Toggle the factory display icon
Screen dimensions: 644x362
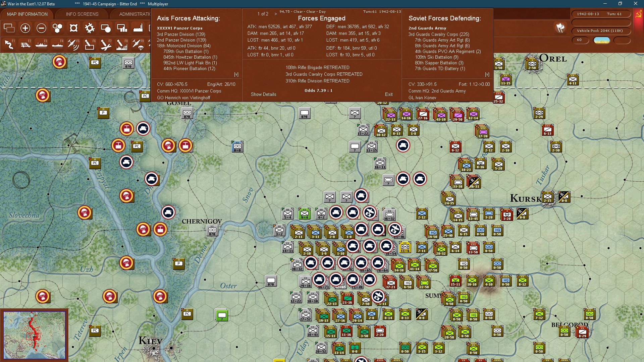coord(138,28)
